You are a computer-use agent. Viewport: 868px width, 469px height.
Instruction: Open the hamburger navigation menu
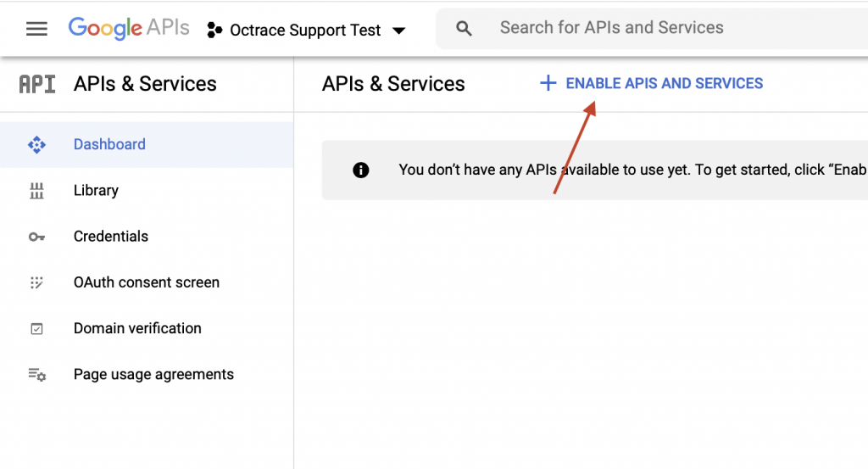coord(36,29)
